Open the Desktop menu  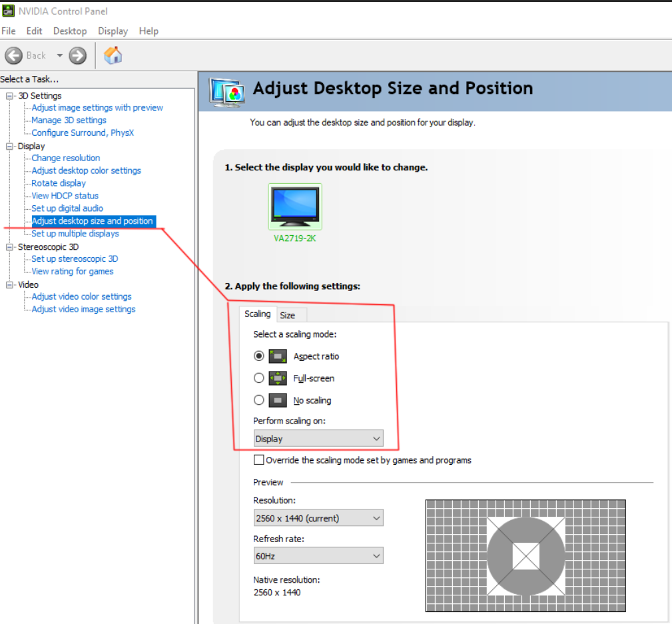coord(69,31)
